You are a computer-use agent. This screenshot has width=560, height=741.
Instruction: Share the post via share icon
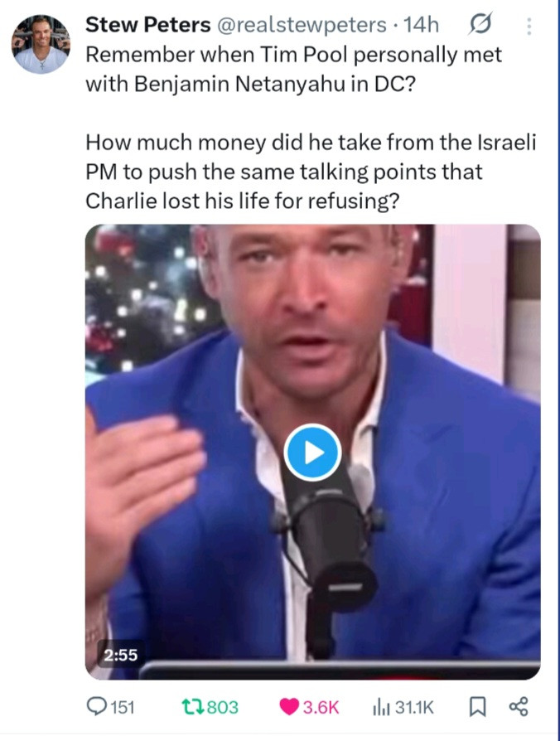[x=519, y=707]
